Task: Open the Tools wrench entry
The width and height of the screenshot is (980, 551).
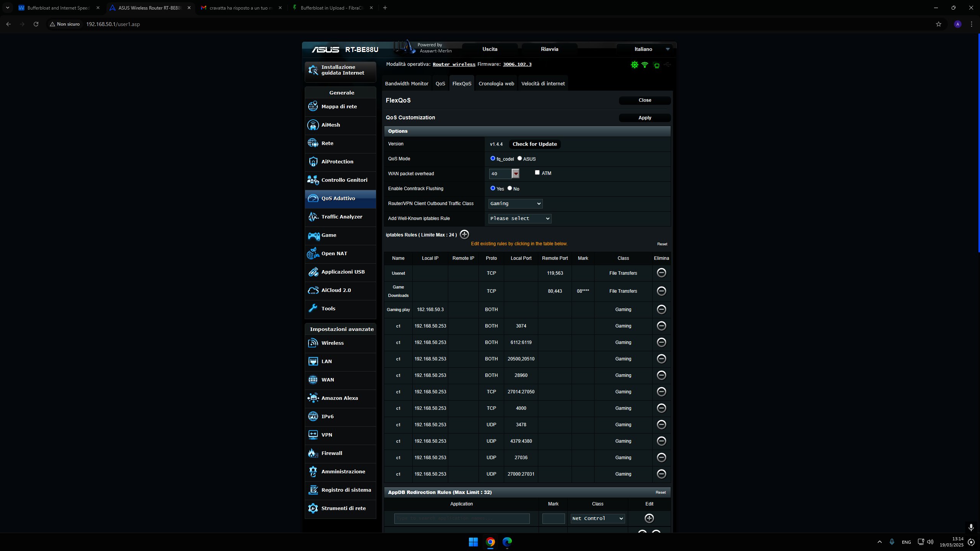Action: pos(340,309)
